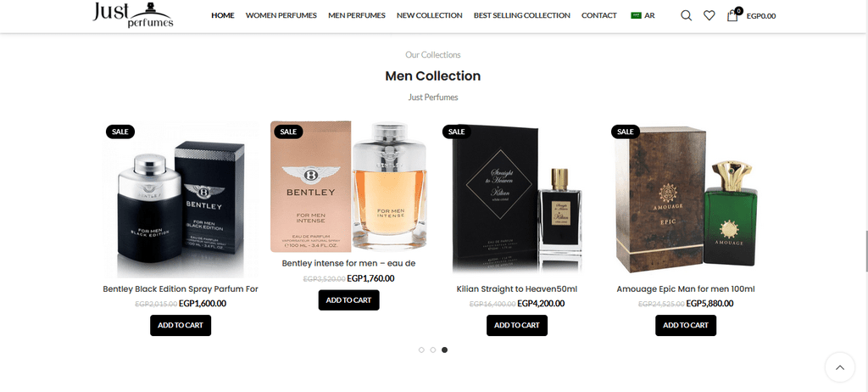
Task: Click the back-to-top arrow button
Action: [840, 367]
